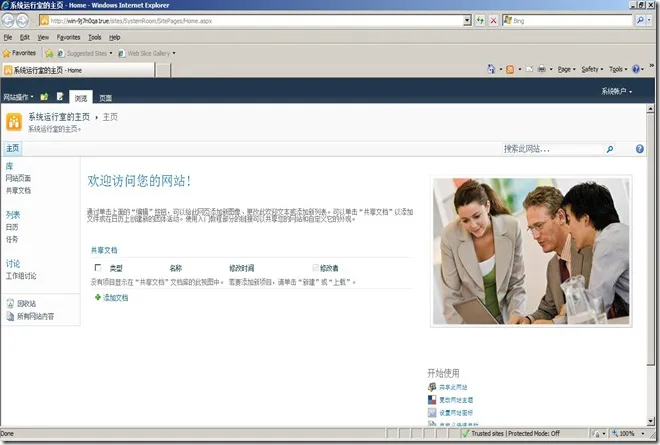Click the 修改时间 column header
Image resolution: width=660 pixels, height=445 pixels.
[242, 268]
